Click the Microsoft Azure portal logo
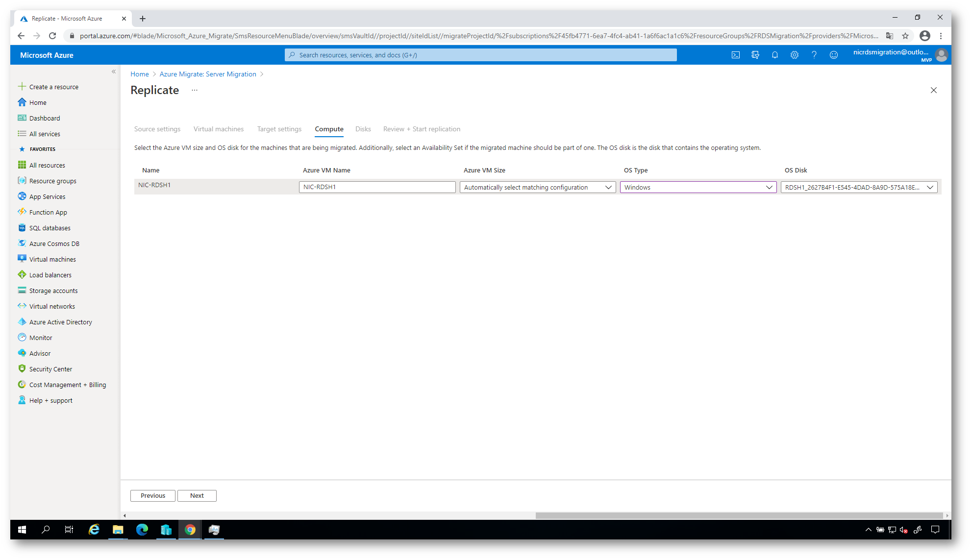Screen dimensions: 972x560 47,55
